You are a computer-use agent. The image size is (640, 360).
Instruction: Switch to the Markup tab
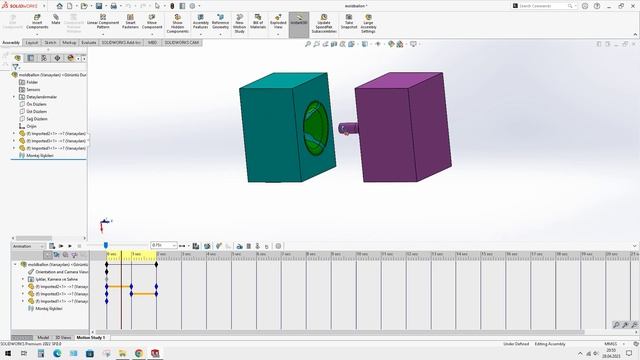[x=69, y=42]
